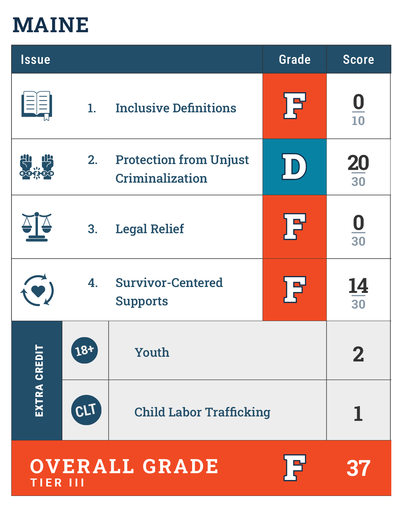Click the MAINE title heading
This screenshot has width=399, height=532.
coord(51,25)
